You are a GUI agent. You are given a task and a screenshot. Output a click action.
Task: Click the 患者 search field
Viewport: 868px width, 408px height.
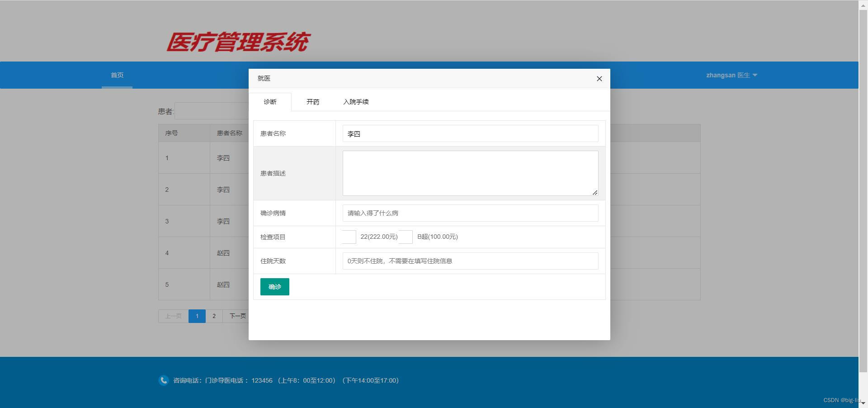[x=212, y=111]
